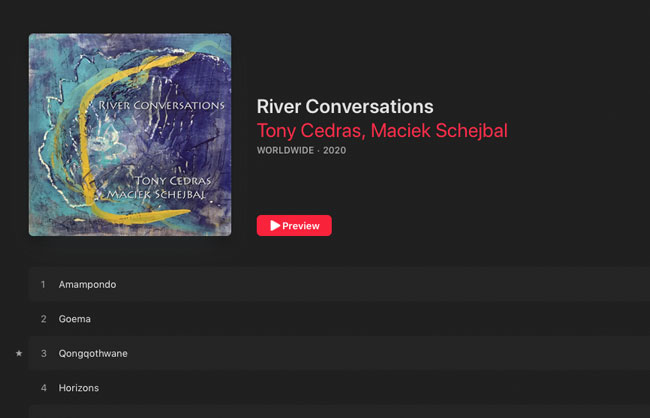Click track number 2 beside Goema
Image resolution: width=650 pixels, height=418 pixels.
43,319
